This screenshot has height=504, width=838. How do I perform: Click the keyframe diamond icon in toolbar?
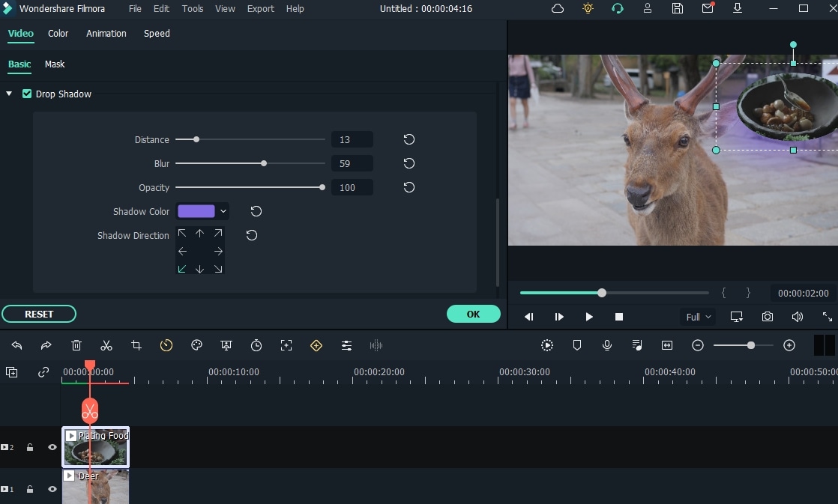pyautogui.click(x=316, y=345)
